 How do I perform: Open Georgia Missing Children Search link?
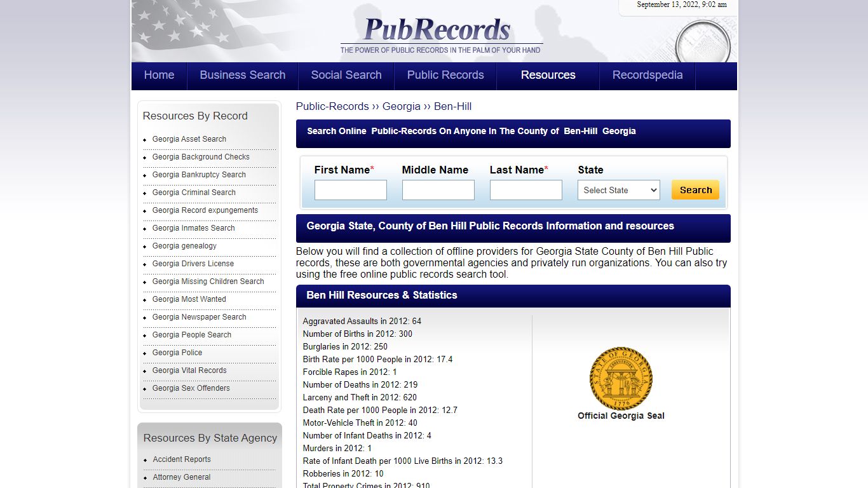[208, 281]
